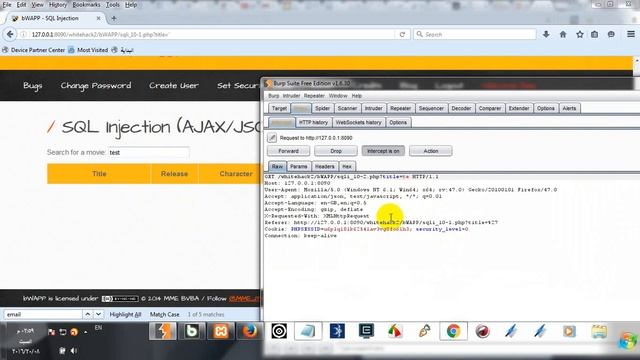
Task: Open the Action dropdown button in Burp
Action: tap(431, 151)
